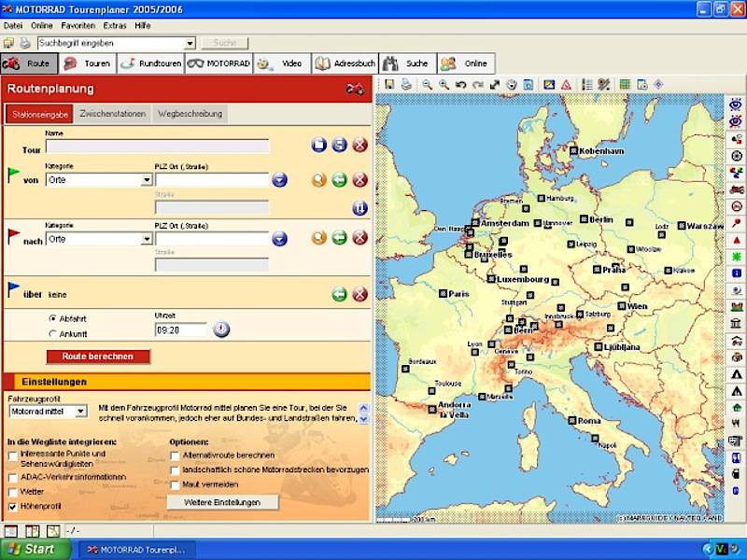Open the Windows Start menu
This screenshot has width=747, height=560.
pos(35,549)
